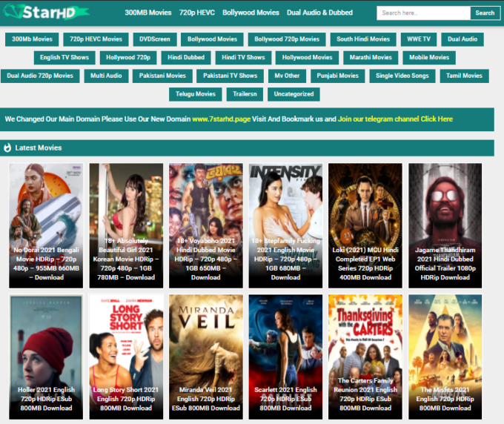Open The Misfits 2021 movie poster
The height and width of the screenshot is (424, 504).
point(445,357)
